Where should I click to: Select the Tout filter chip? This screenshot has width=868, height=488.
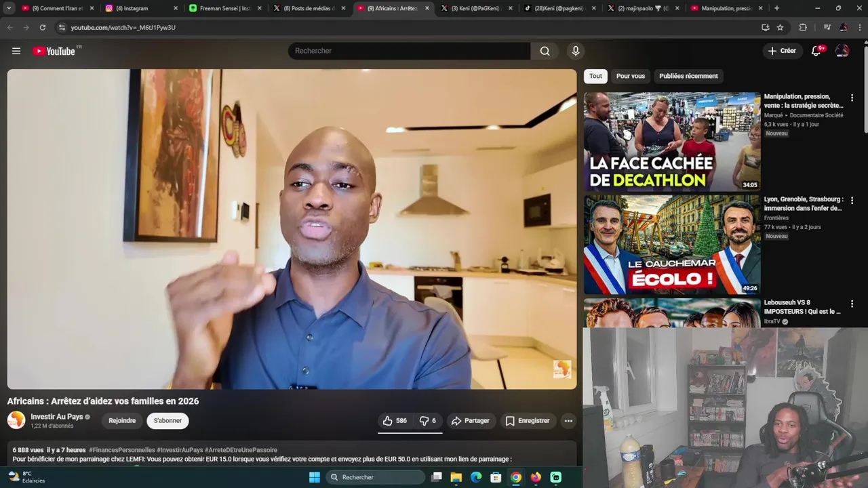pos(595,76)
